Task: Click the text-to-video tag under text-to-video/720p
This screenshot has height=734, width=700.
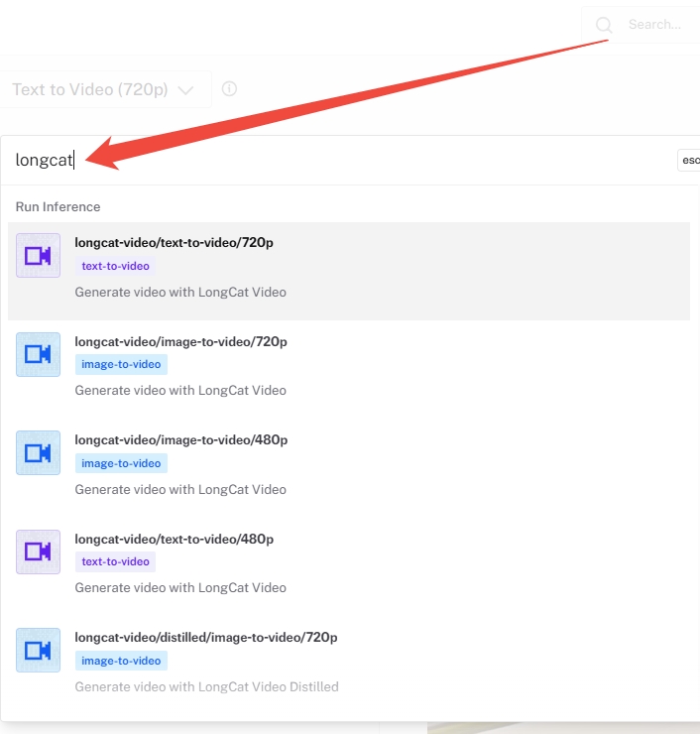Action: 115,266
